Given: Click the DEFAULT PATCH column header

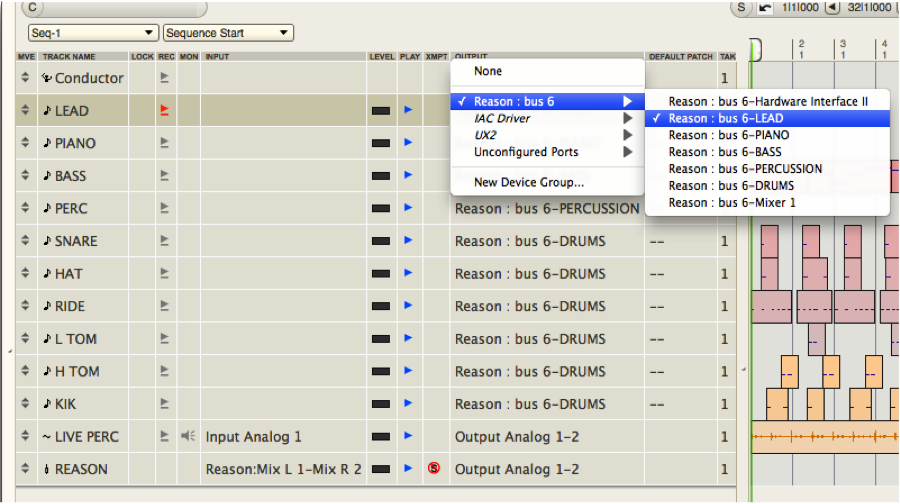Looking at the screenshot, I should [x=681, y=56].
